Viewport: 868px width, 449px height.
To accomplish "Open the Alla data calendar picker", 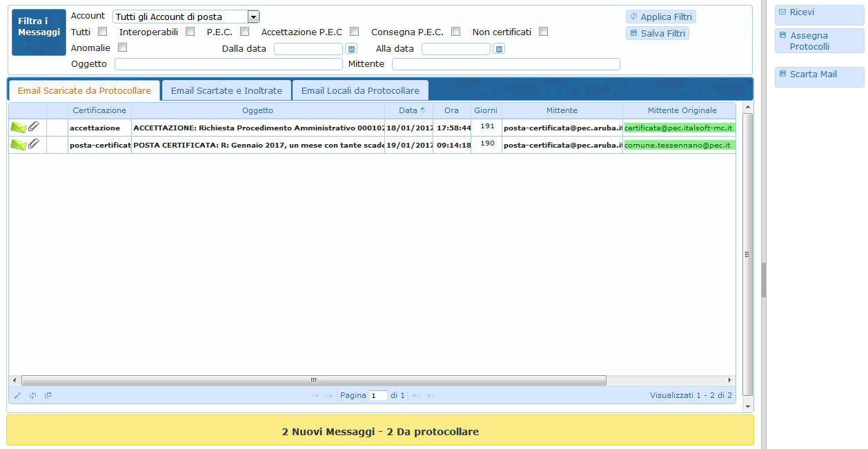I will (x=499, y=49).
